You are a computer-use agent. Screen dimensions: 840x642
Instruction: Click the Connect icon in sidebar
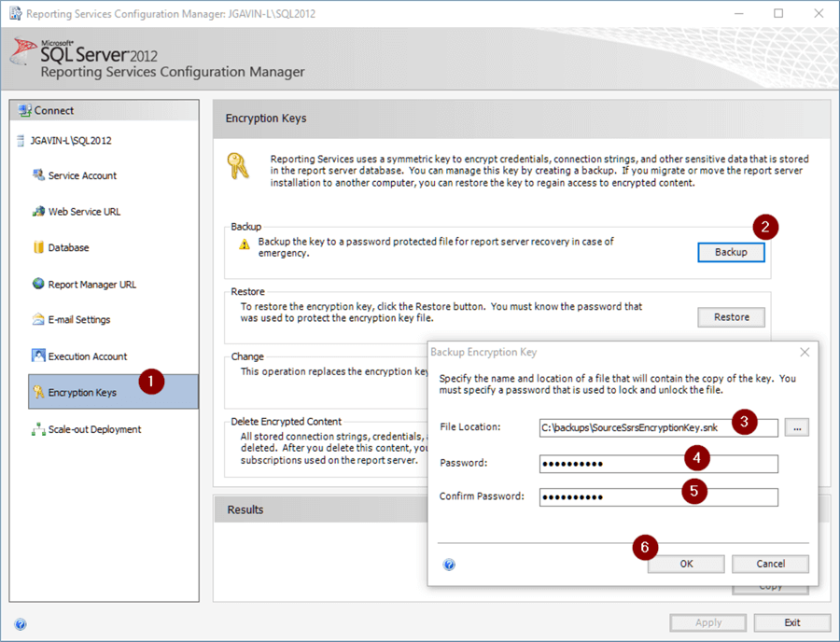[x=24, y=110]
